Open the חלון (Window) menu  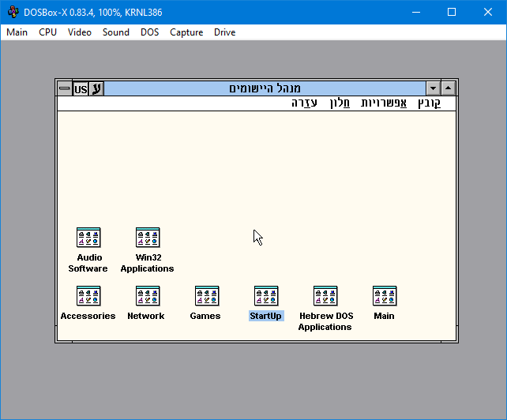click(x=340, y=103)
